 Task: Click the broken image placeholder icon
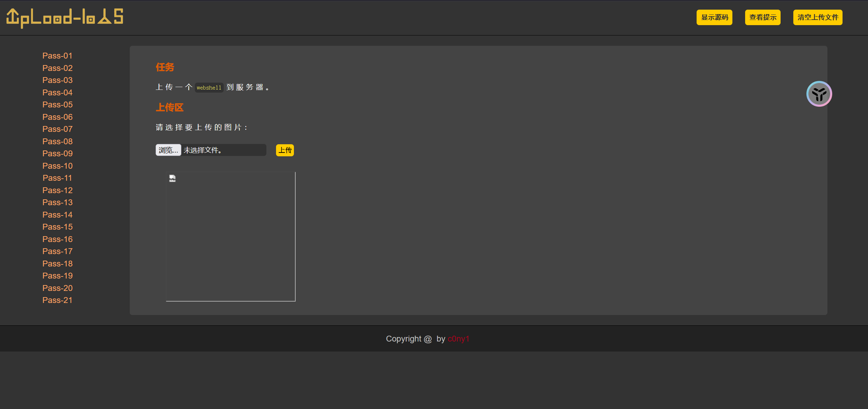(x=172, y=178)
